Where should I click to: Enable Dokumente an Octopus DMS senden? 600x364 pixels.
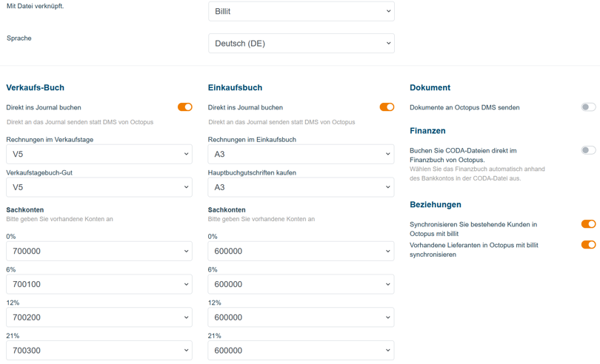coord(588,107)
